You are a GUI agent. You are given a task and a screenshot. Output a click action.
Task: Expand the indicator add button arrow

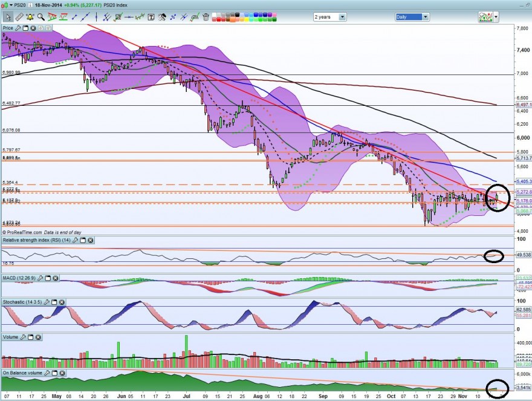[x=497, y=17]
